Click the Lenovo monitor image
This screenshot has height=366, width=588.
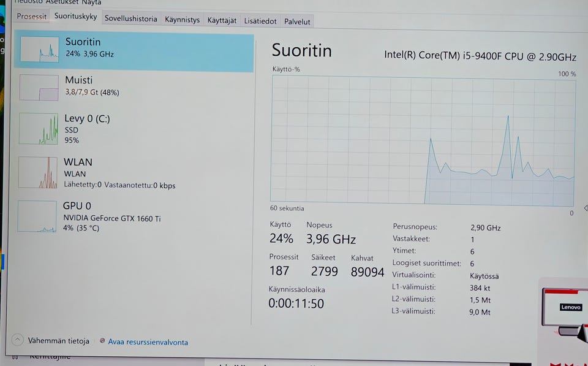(565, 311)
